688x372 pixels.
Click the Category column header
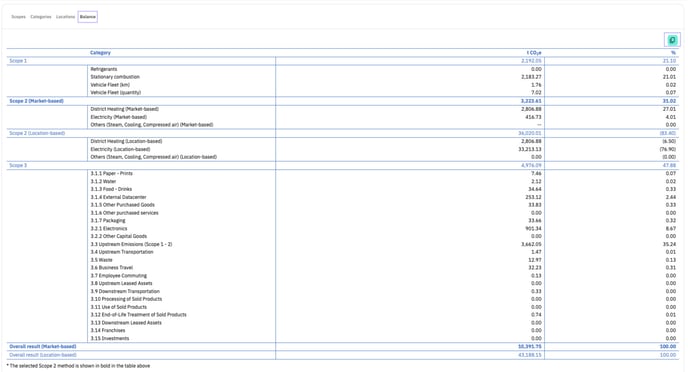pos(100,53)
